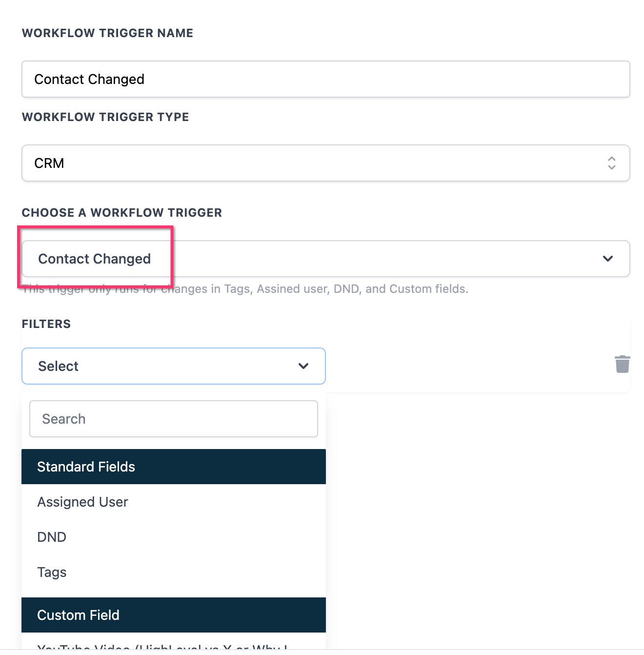Click the CRM selector up-down arrows icon

point(611,163)
